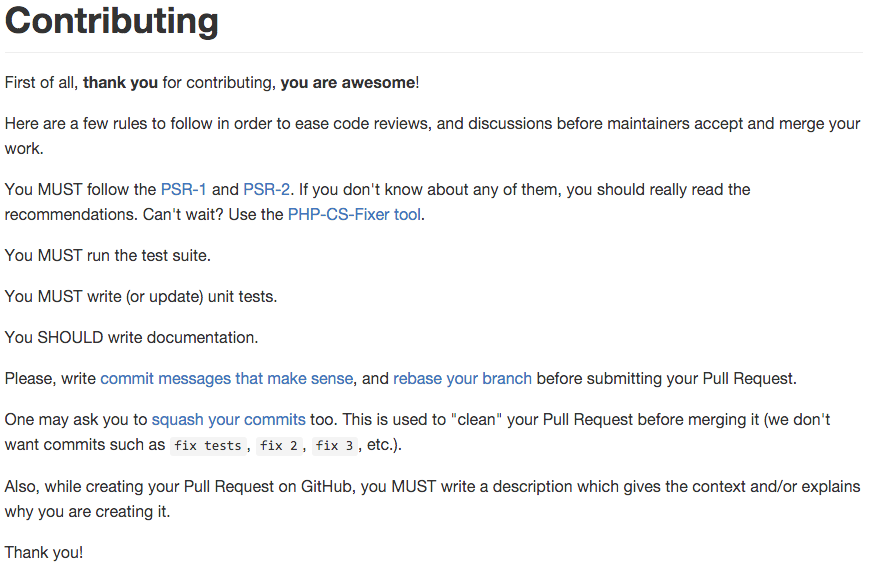Click the bold 'you are awesome' text
873x567 pixels.
(348, 83)
